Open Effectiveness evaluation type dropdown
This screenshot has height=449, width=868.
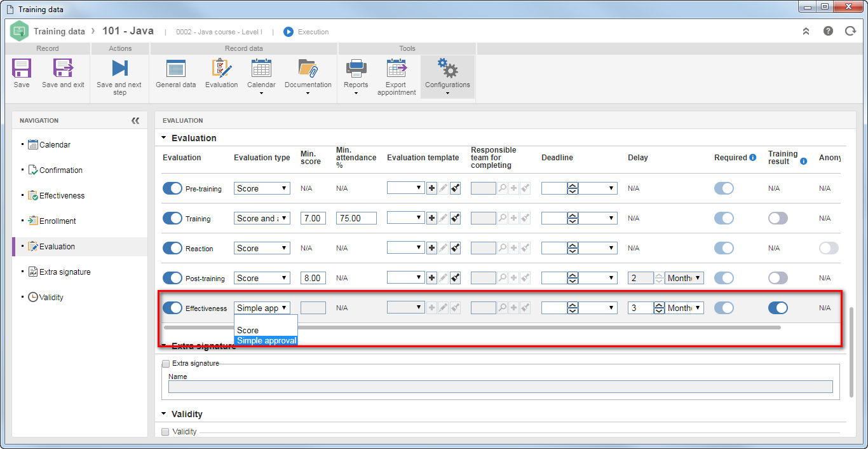tap(262, 308)
